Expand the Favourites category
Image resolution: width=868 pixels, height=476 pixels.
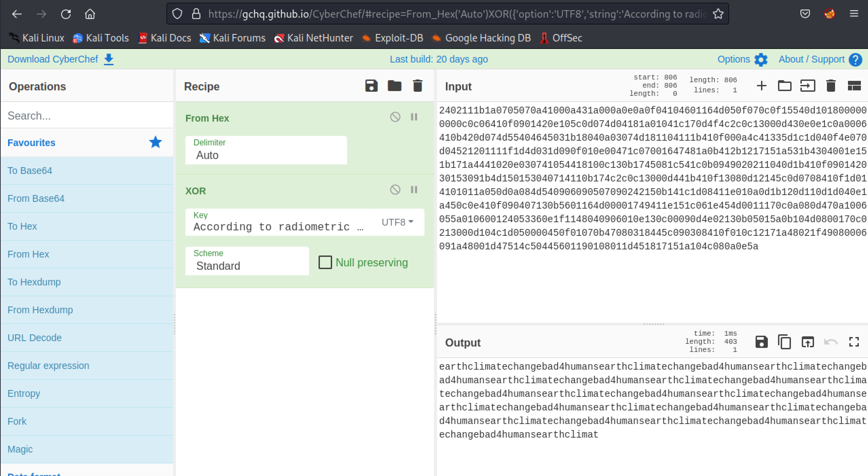(32, 143)
